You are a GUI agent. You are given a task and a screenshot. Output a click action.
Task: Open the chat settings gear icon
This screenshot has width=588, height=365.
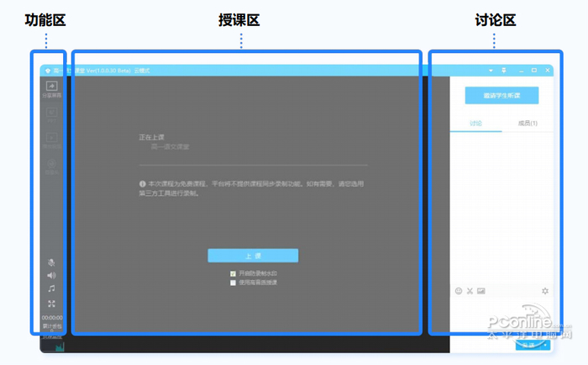545,291
